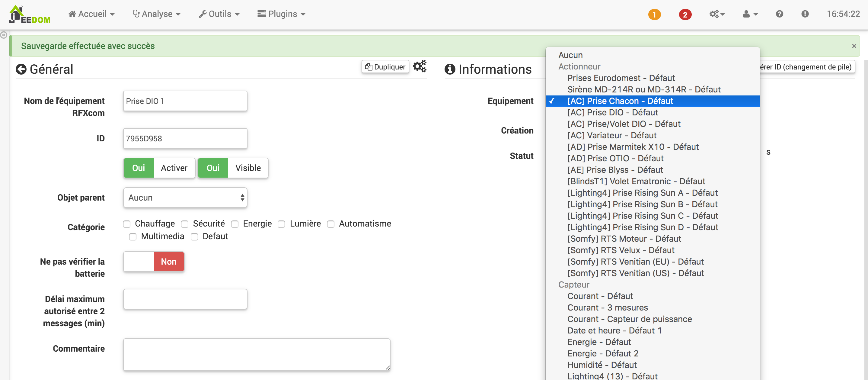Select [AC] Prise DIO - Défaut option

tap(612, 112)
